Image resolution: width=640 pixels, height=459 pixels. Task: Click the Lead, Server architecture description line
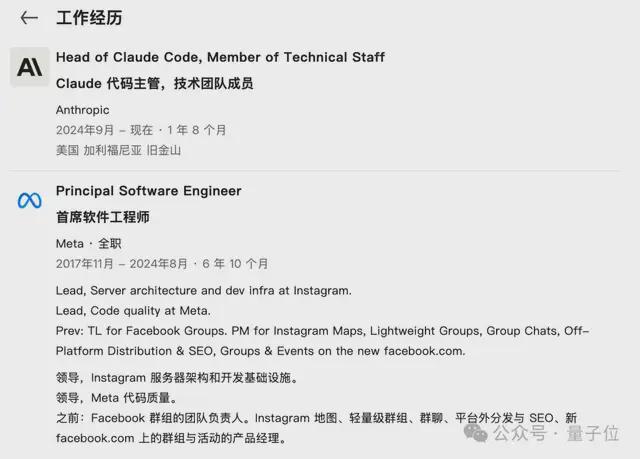pyautogui.click(x=203, y=290)
